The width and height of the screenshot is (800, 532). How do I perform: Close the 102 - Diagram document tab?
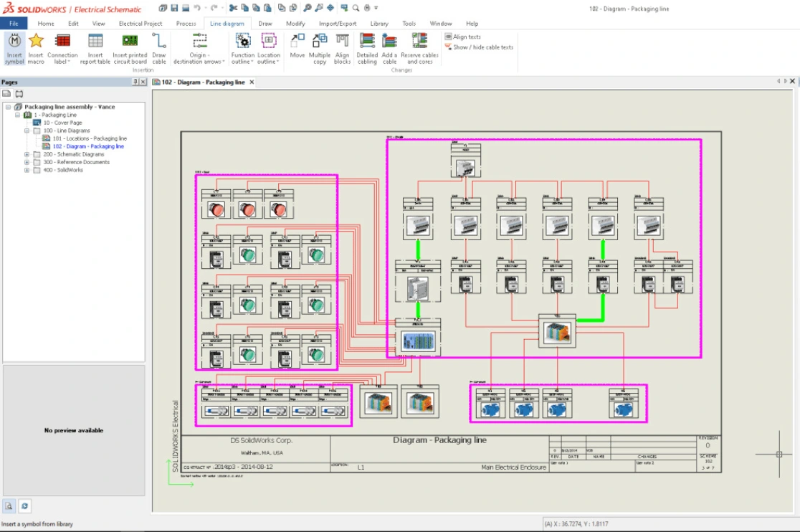coord(252,82)
